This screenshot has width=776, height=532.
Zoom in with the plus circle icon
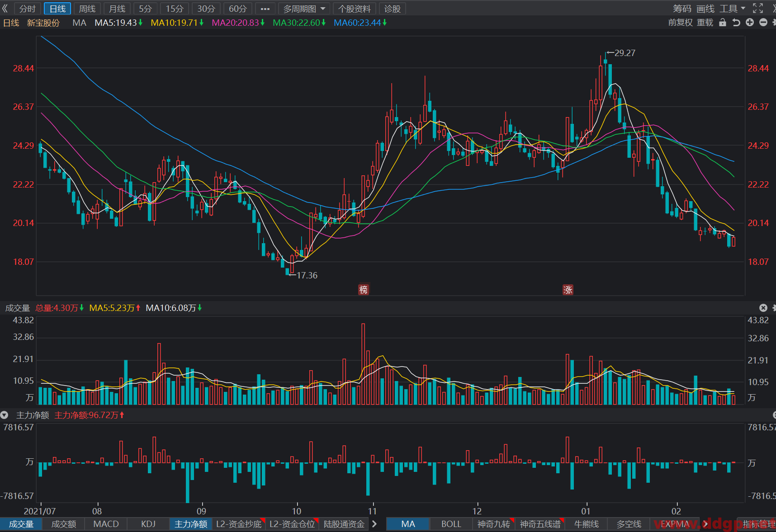click(750, 23)
